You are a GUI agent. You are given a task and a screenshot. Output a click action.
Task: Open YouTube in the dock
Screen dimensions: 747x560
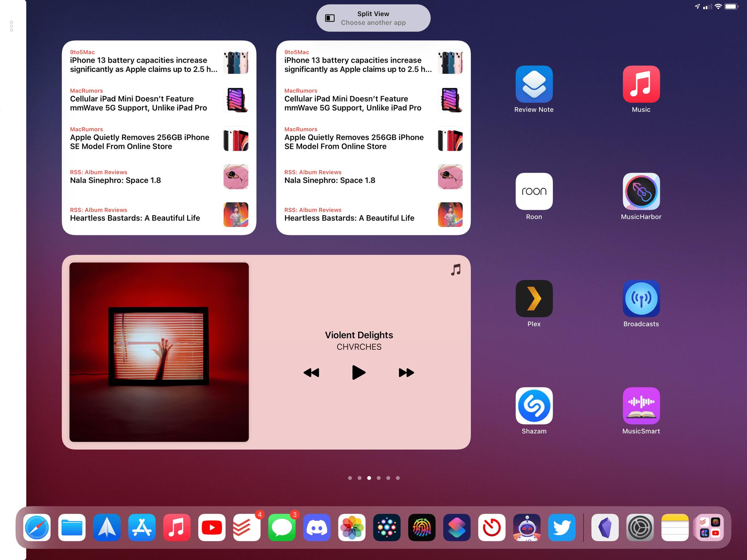point(212,528)
